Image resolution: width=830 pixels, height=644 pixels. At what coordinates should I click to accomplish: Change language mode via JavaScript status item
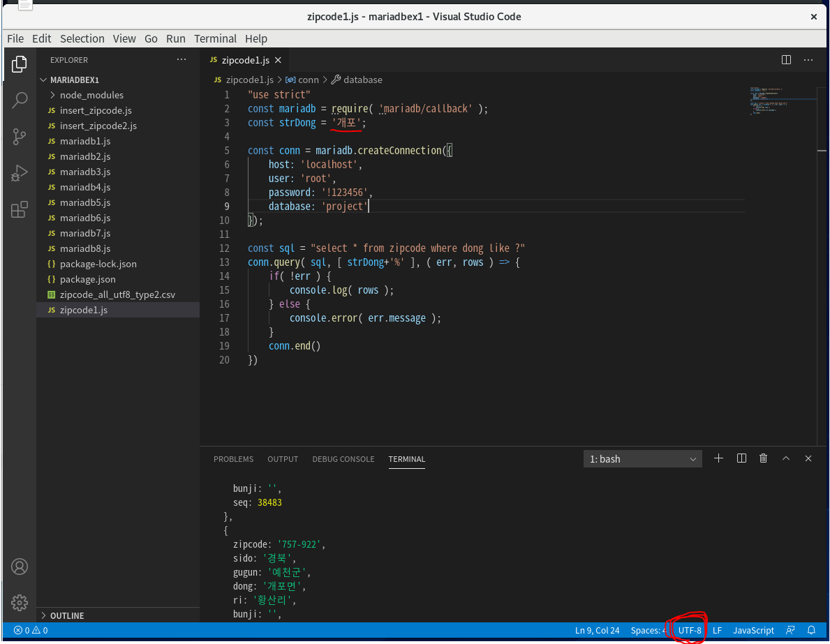point(753,630)
